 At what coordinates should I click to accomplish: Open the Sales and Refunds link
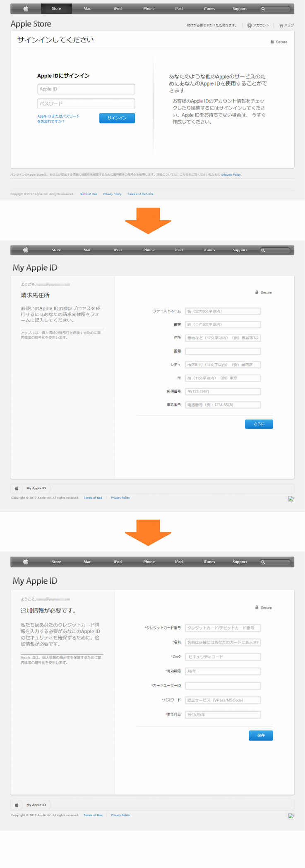140,194
